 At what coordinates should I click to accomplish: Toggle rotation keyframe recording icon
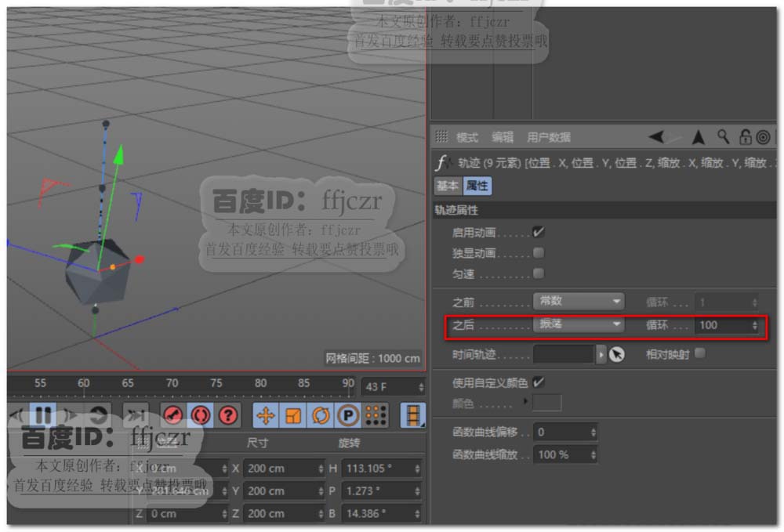[321, 415]
